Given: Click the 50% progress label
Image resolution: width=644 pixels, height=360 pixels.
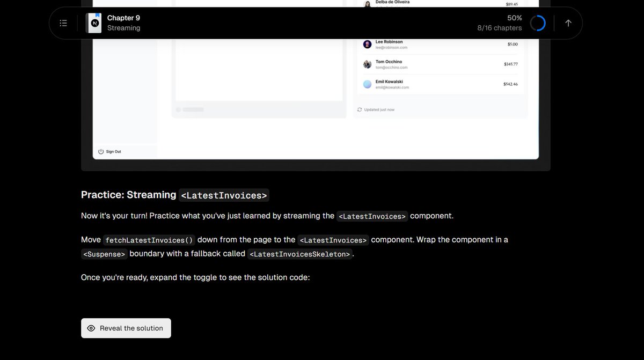Looking at the screenshot, I should (x=515, y=18).
